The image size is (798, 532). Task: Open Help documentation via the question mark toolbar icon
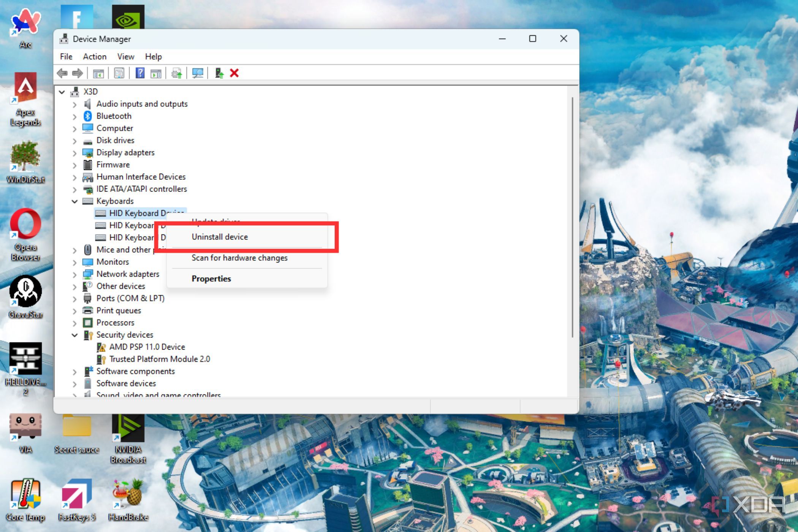click(x=141, y=73)
